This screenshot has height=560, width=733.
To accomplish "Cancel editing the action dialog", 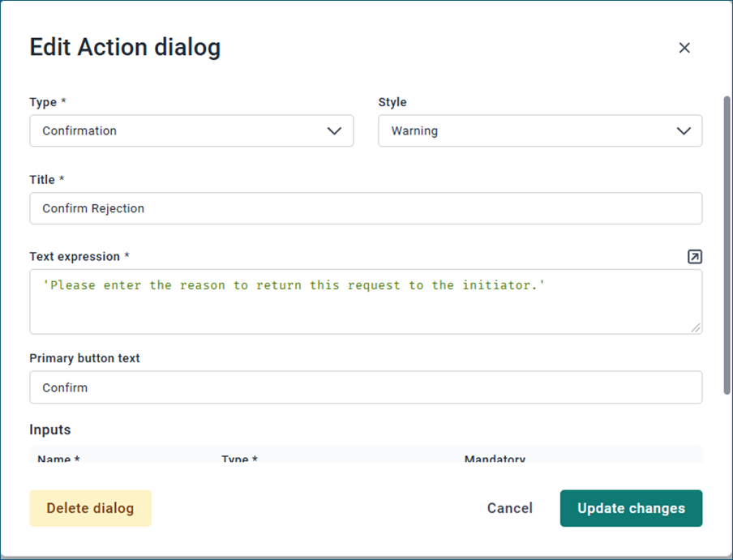I will tap(509, 508).
